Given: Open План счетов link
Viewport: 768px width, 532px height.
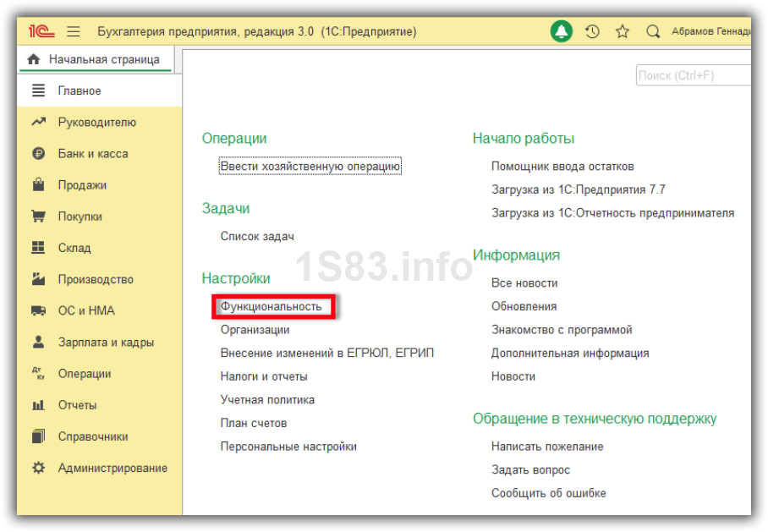Looking at the screenshot, I should click(253, 423).
